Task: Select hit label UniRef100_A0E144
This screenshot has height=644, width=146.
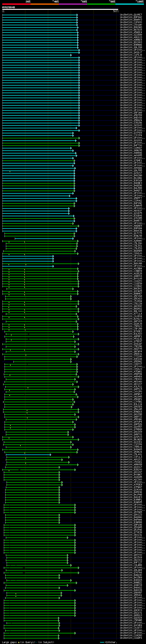Action: pos(131,359)
